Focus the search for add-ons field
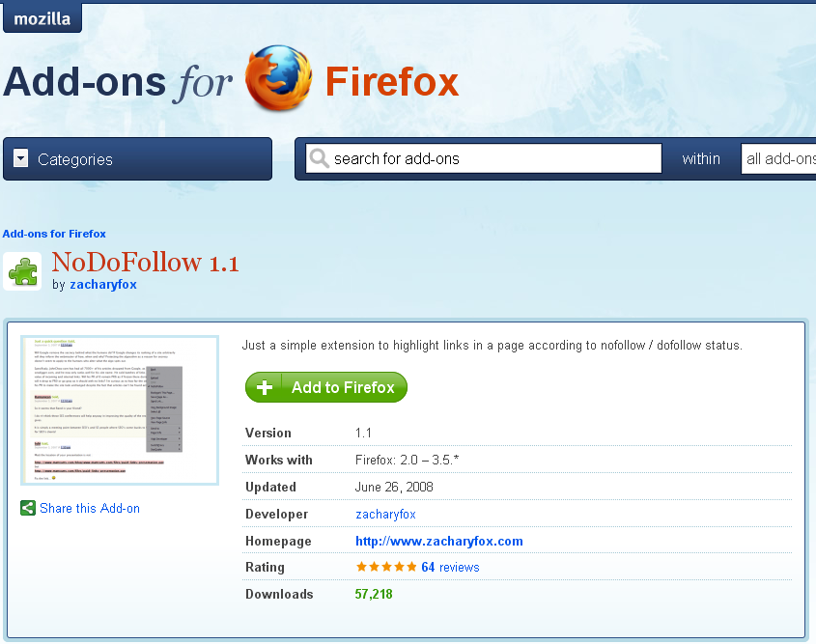Image resolution: width=816 pixels, height=644 pixels. click(x=484, y=158)
